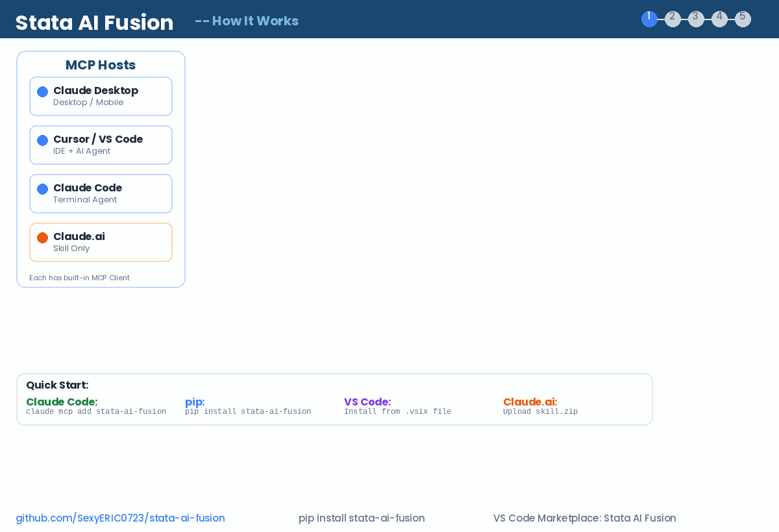
Task: Click the orange dot beside Claude.ai
Action: pos(42,237)
